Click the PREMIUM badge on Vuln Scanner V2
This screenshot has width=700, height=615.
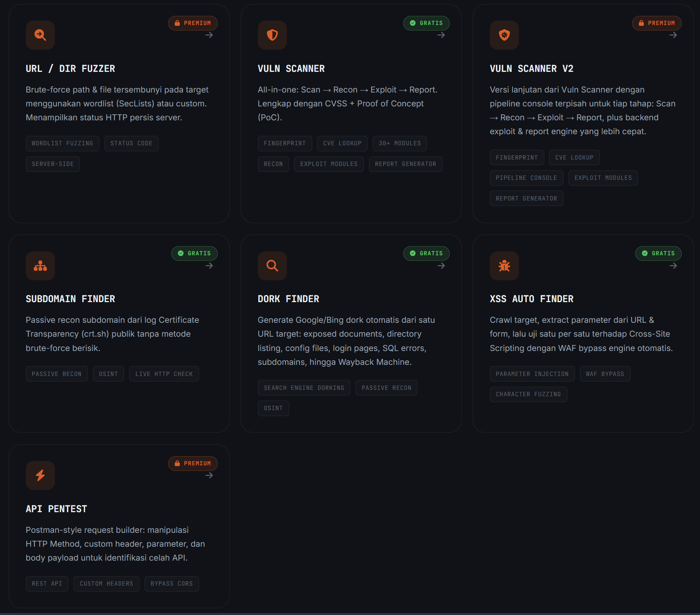point(657,23)
